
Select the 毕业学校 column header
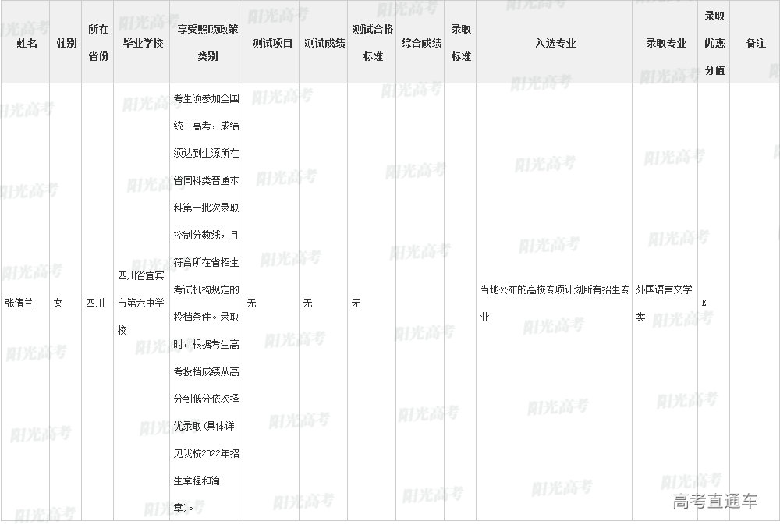142,43
